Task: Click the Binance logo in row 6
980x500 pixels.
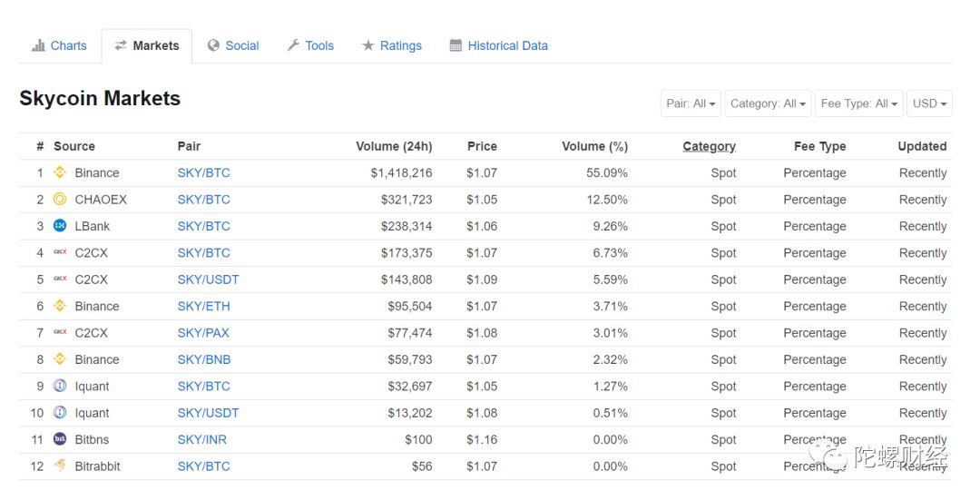Action: pyautogui.click(x=60, y=306)
